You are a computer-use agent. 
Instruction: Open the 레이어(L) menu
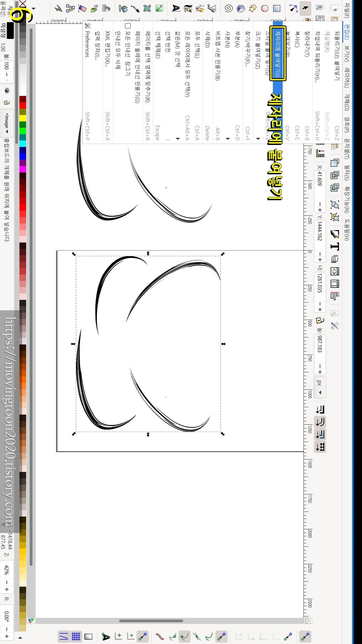click(347, 77)
